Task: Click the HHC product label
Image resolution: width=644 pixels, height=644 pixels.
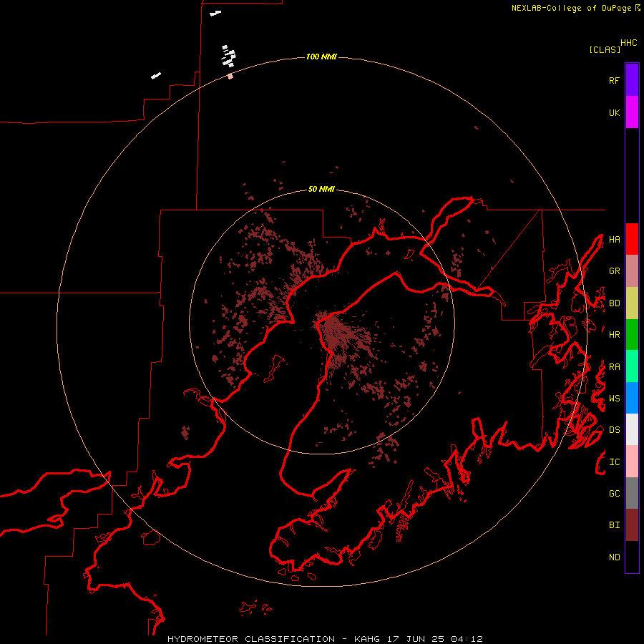Action: click(x=628, y=43)
